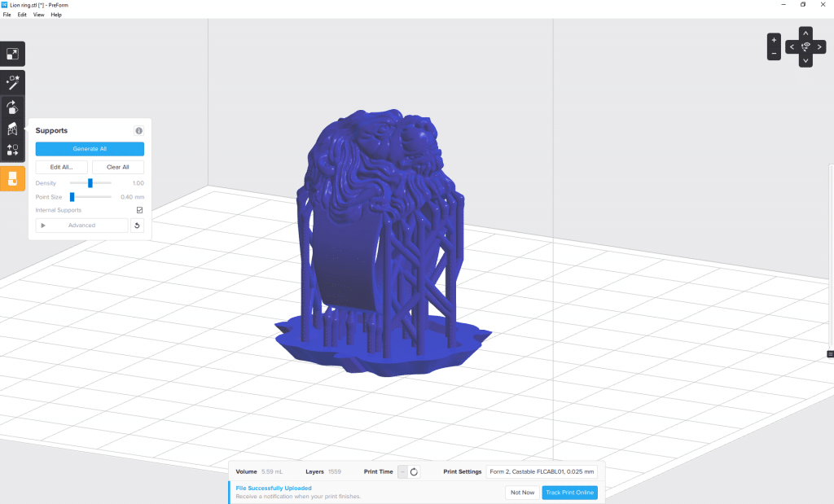Click the Generate All supports button

(x=90, y=149)
